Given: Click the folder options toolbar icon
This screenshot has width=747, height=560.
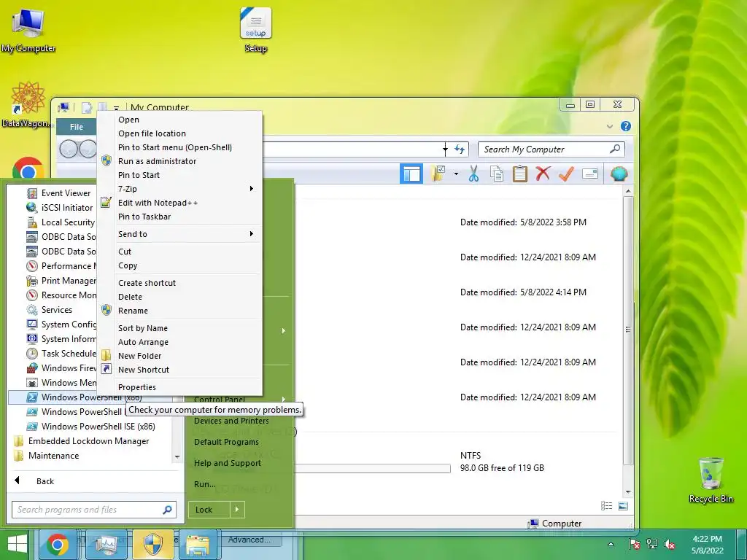Looking at the screenshot, I should pos(438,174).
